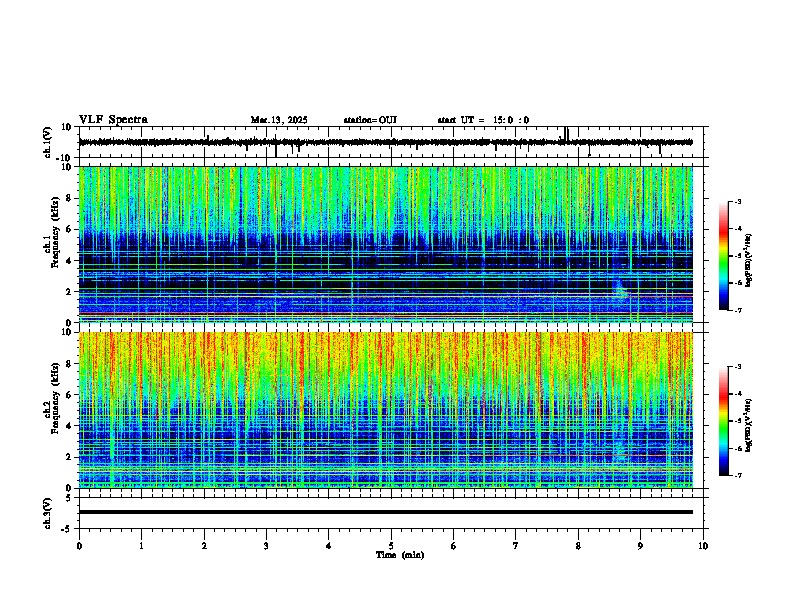The image size is (792, 612).
Task: Click the "8" kHz tick on ch.1 spectrogram axis
Action: 69,198
